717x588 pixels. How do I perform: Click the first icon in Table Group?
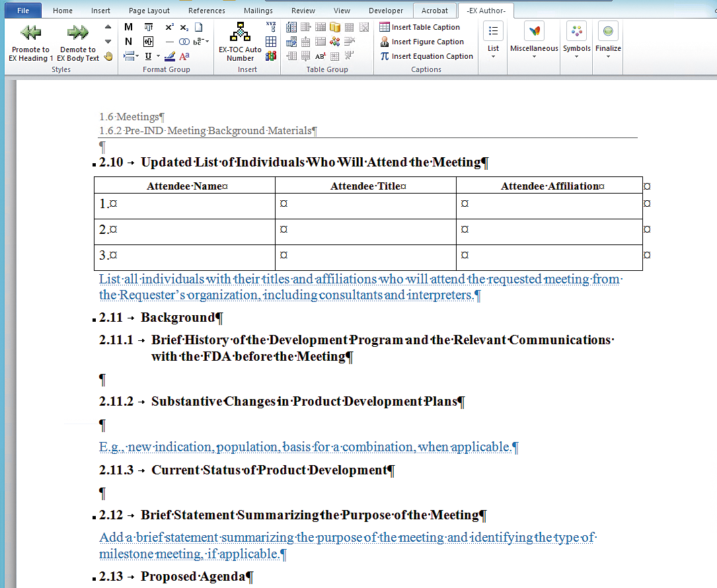[x=291, y=28]
